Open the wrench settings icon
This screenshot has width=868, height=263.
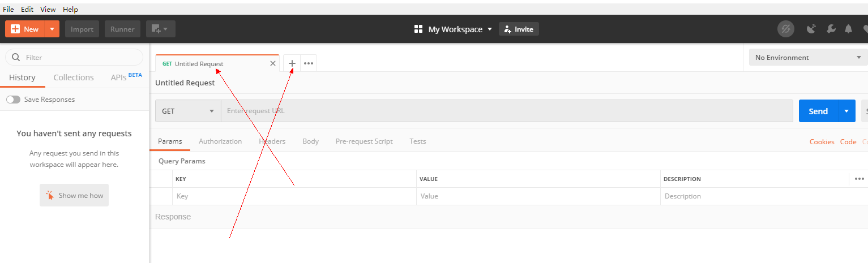click(831, 29)
